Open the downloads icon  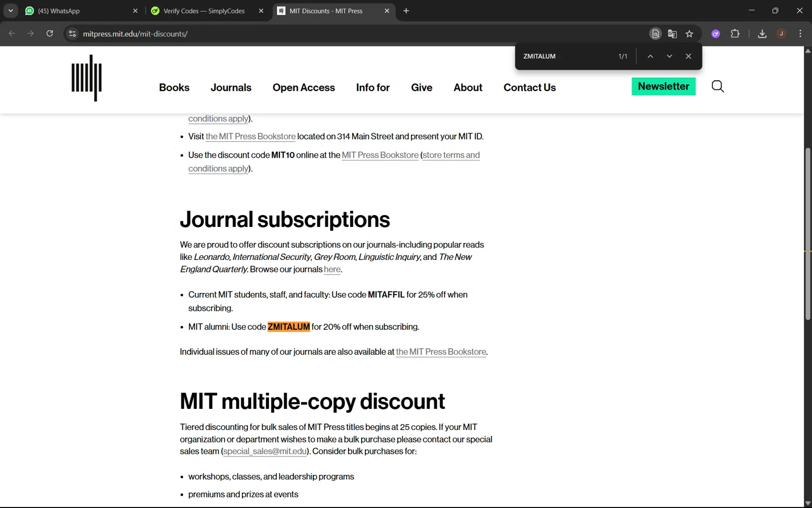click(762, 34)
